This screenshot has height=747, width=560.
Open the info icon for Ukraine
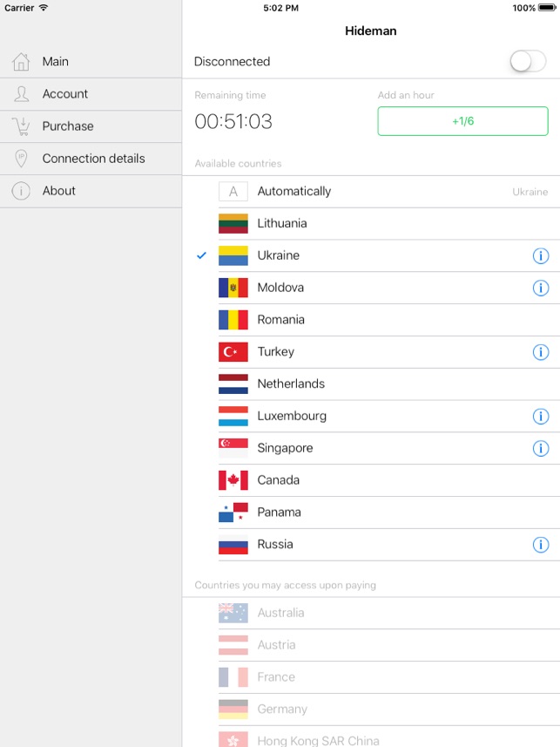click(541, 256)
